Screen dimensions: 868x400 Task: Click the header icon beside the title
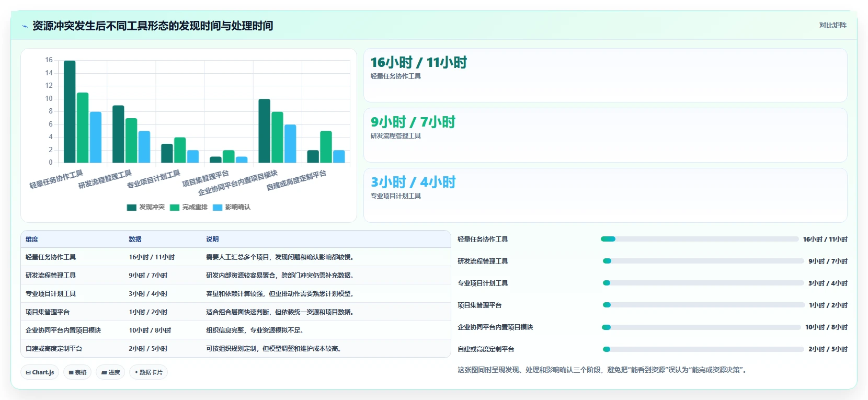[25, 26]
